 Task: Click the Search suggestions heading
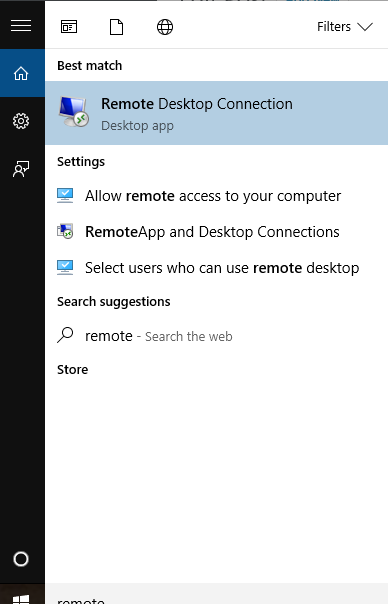point(114,302)
